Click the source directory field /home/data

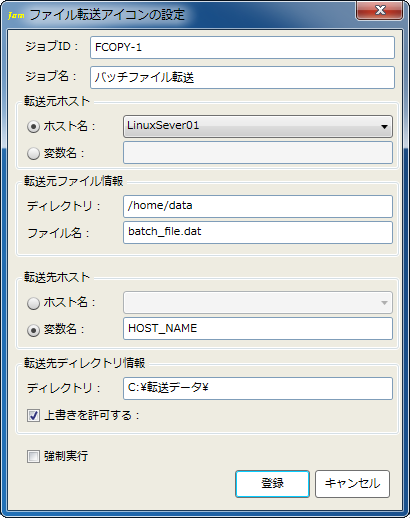258,206
